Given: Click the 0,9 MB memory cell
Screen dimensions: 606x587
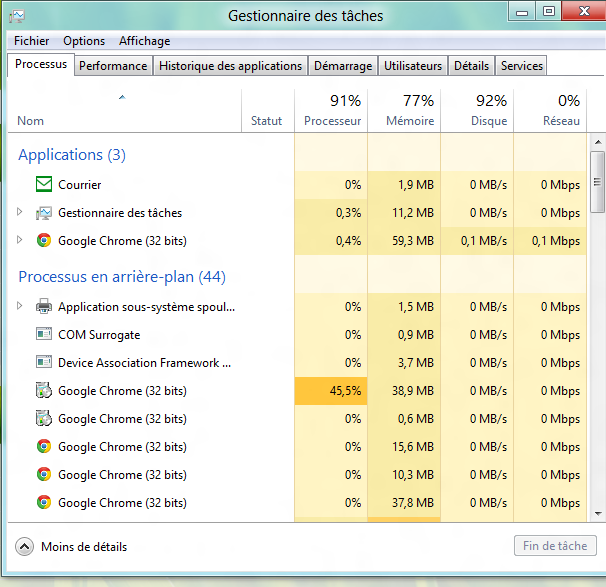Looking at the screenshot, I should tap(404, 335).
